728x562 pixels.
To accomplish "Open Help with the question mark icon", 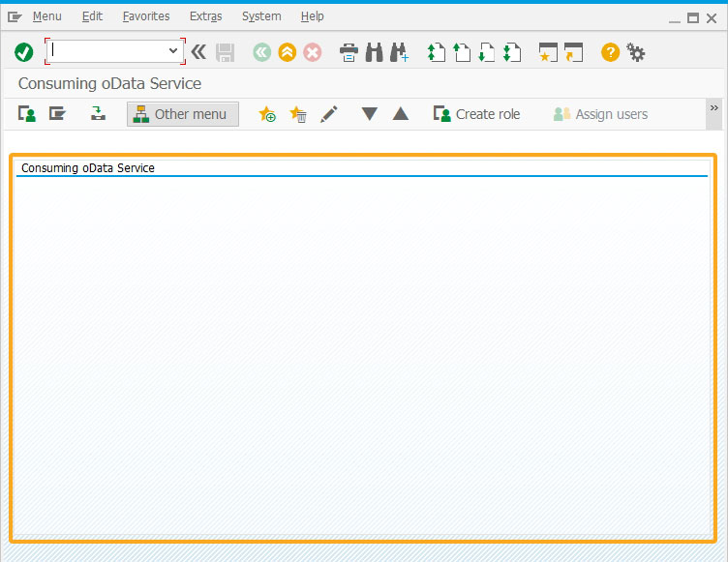I will click(x=610, y=52).
